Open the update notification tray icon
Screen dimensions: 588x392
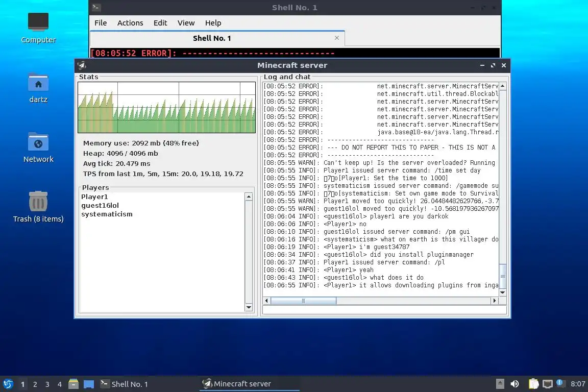tap(560, 383)
